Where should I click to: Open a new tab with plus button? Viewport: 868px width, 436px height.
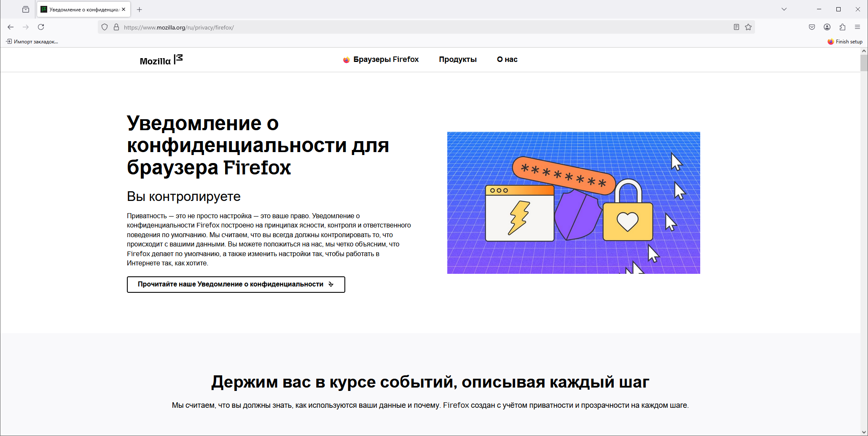pyautogui.click(x=140, y=9)
